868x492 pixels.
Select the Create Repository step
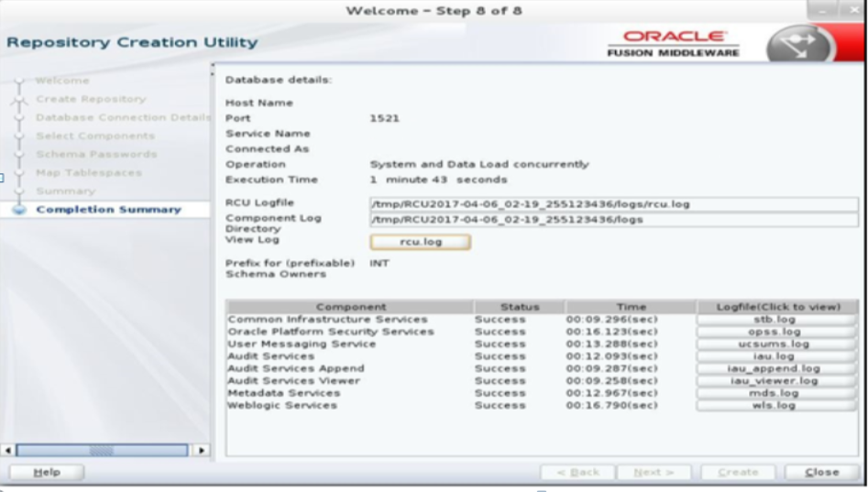pyautogui.click(x=92, y=99)
